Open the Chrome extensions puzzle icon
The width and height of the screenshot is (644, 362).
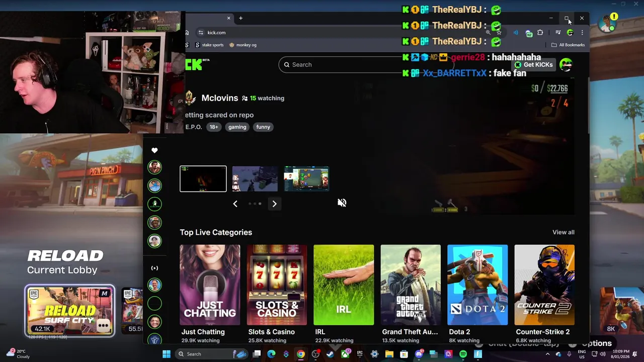click(540, 33)
